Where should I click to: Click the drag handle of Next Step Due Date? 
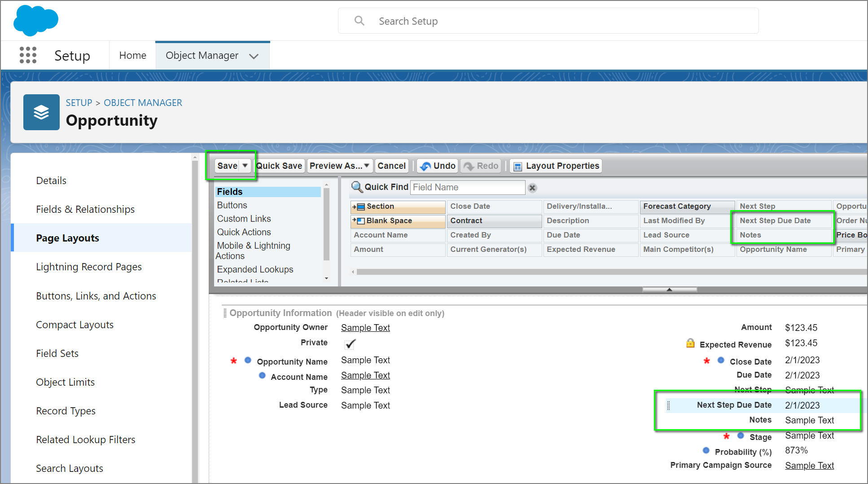(668, 405)
